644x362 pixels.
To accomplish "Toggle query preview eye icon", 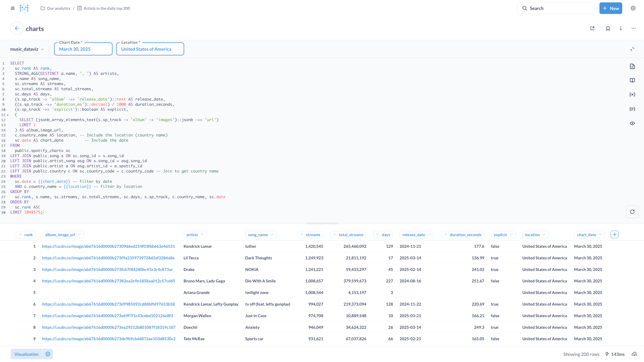I will pos(632,123).
